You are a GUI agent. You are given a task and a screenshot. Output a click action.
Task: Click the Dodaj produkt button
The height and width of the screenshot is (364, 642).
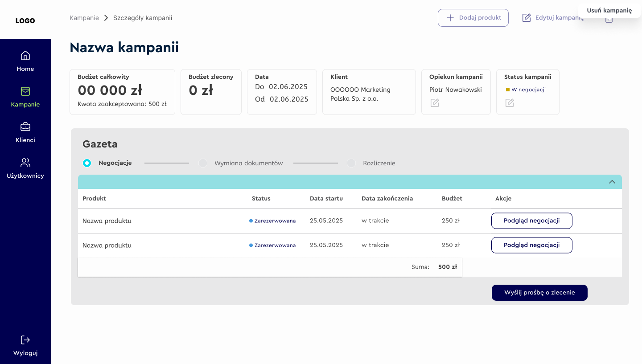[473, 18]
